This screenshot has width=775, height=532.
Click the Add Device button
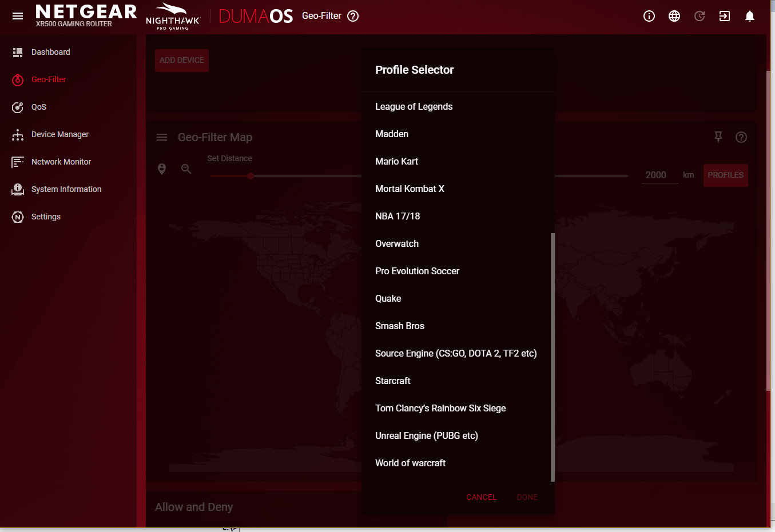[x=182, y=60]
